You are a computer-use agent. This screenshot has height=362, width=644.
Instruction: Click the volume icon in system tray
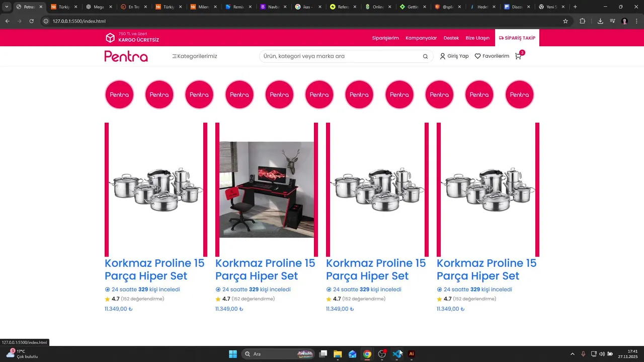point(602,354)
